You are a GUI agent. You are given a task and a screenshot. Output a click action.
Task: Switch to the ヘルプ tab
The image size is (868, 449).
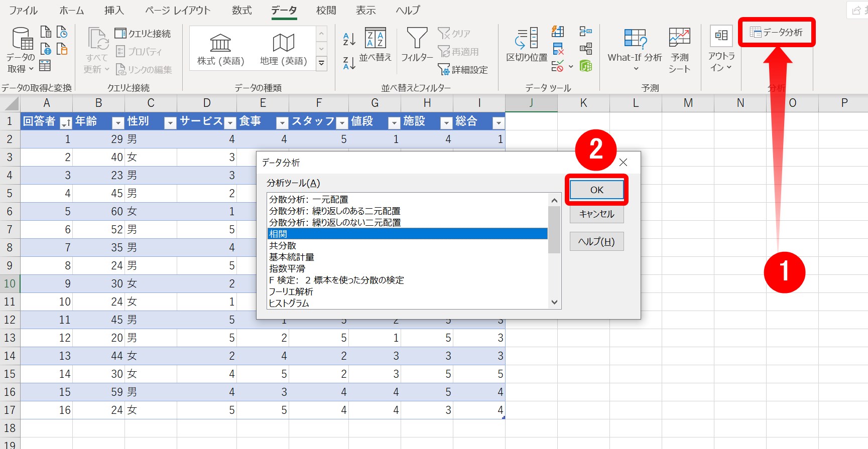[x=408, y=11]
